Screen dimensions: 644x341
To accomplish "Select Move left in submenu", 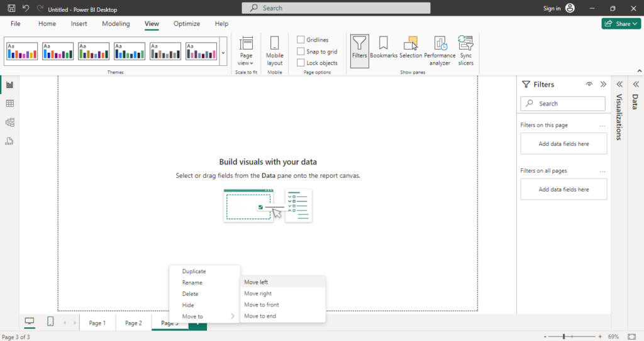I will pyautogui.click(x=282, y=283).
